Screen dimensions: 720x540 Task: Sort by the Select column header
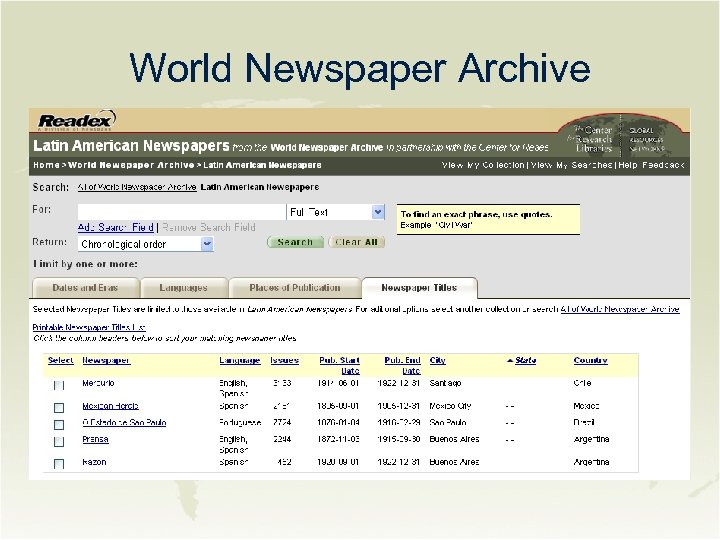61,360
